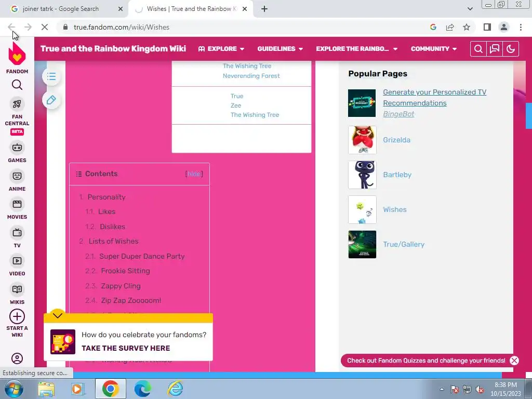Click the Bartleby thumbnail image
This screenshot has height=399, width=532.
362,175
